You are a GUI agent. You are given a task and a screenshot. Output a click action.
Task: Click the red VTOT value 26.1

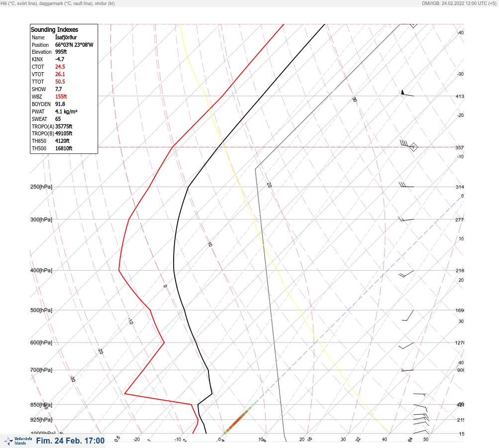[60, 74]
